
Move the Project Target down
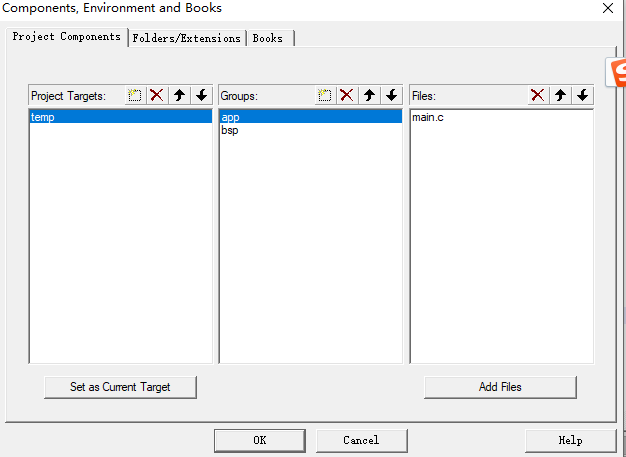tap(202, 95)
